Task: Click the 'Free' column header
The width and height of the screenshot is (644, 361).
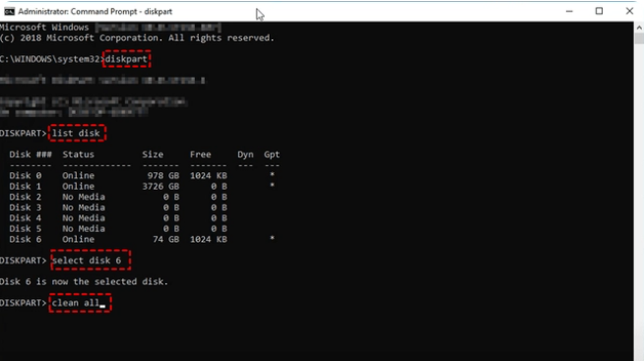Action: click(201, 154)
